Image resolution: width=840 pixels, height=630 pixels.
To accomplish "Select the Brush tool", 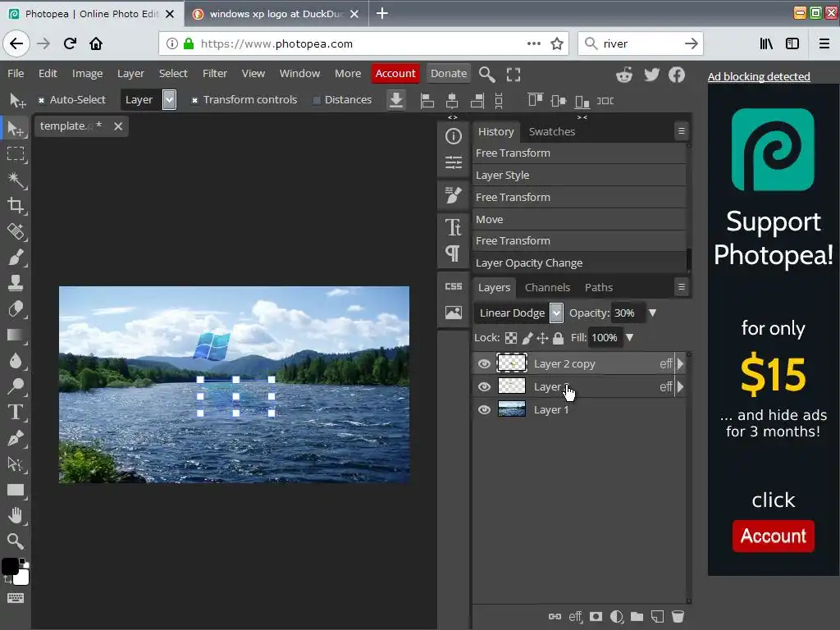I will pos(15,257).
